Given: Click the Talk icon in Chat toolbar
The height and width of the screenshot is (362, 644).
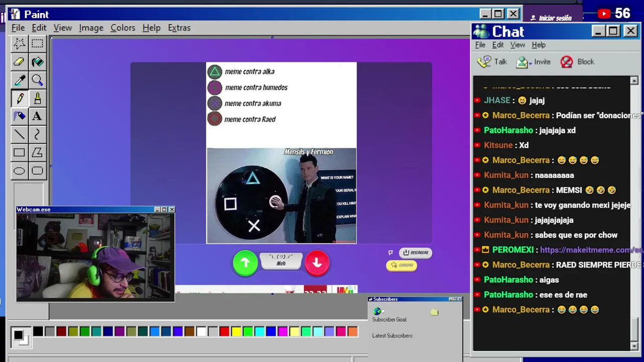Looking at the screenshot, I should (484, 62).
